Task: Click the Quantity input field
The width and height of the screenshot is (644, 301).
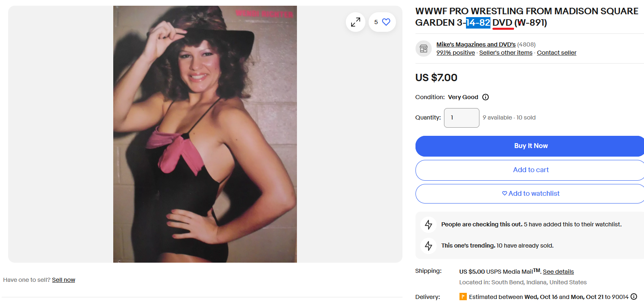Action: point(462,118)
